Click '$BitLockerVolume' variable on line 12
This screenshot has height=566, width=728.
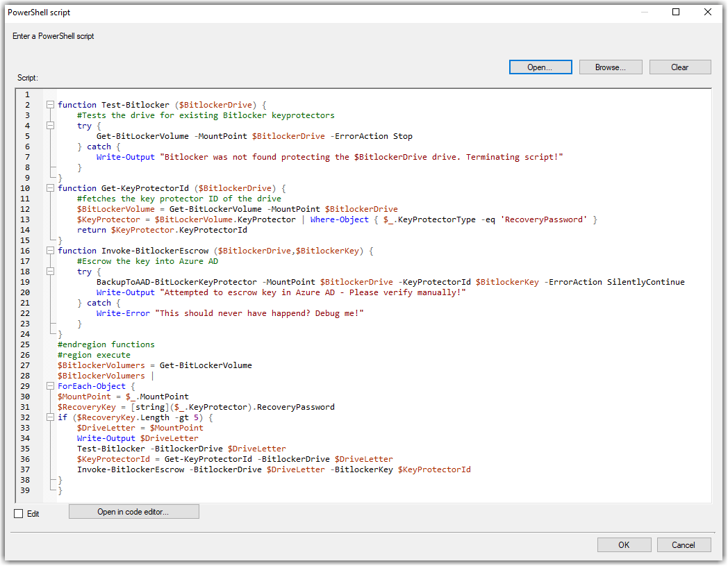[x=115, y=209]
